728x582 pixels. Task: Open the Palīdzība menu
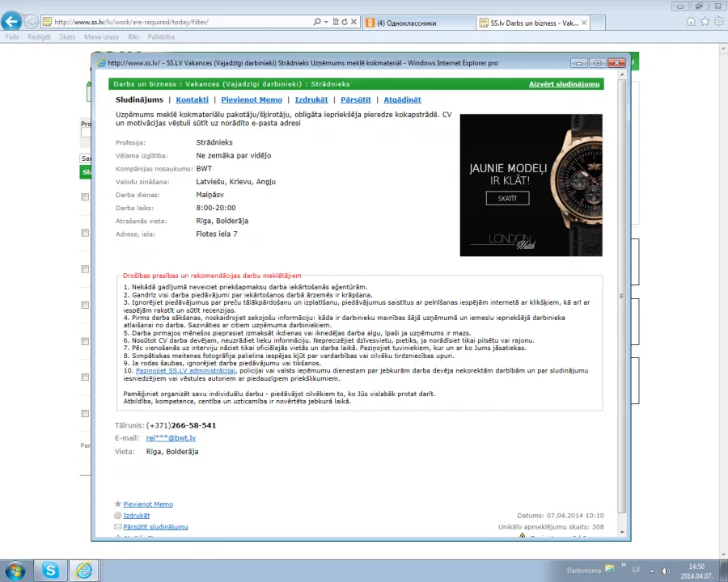(161, 36)
